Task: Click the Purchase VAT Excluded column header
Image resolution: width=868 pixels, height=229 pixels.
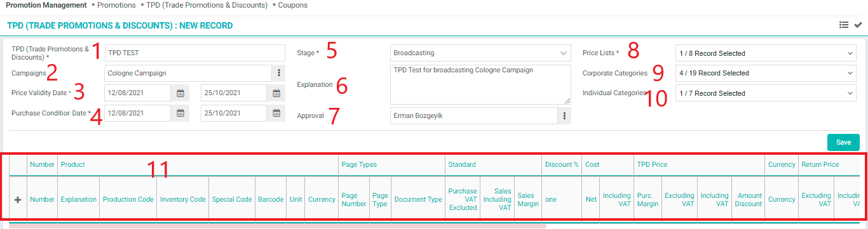Action: pos(463,199)
